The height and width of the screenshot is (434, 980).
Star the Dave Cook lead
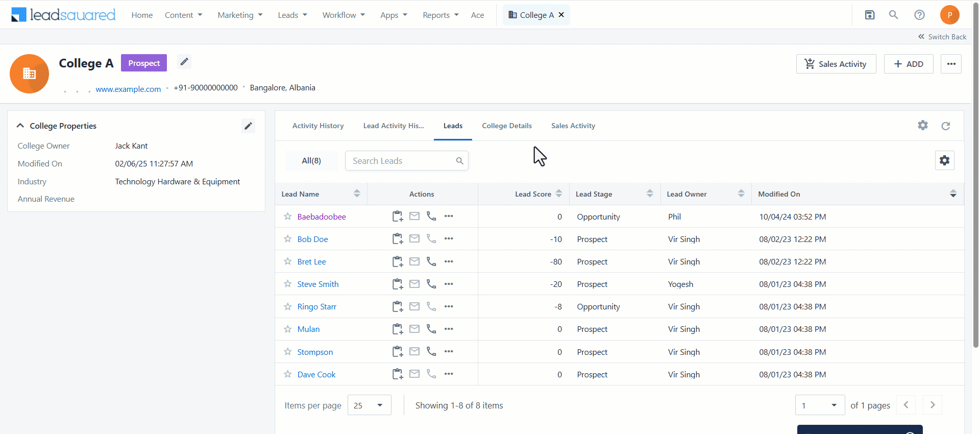tap(288, 374)
